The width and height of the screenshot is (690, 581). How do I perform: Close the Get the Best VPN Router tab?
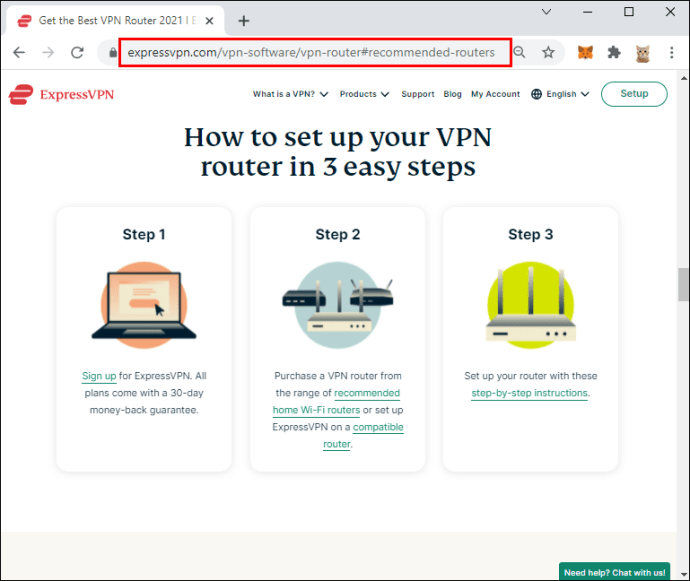(209, 21)
